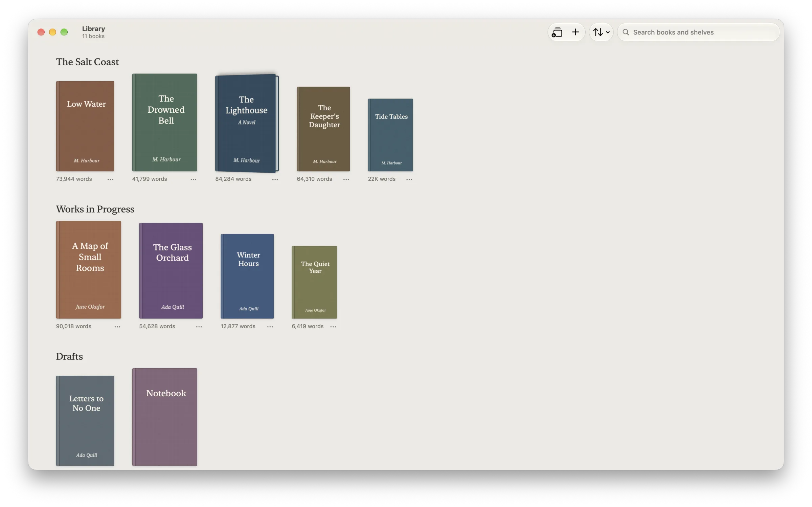The image size is (812, 507).
Task: Open more options for The Quiet Year
Action: [333, 327]
